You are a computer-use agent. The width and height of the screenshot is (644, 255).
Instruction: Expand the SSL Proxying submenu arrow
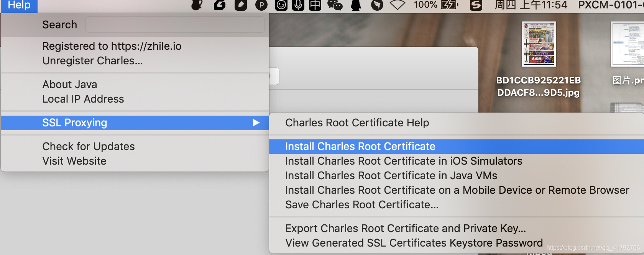click(x=256, y=123)
